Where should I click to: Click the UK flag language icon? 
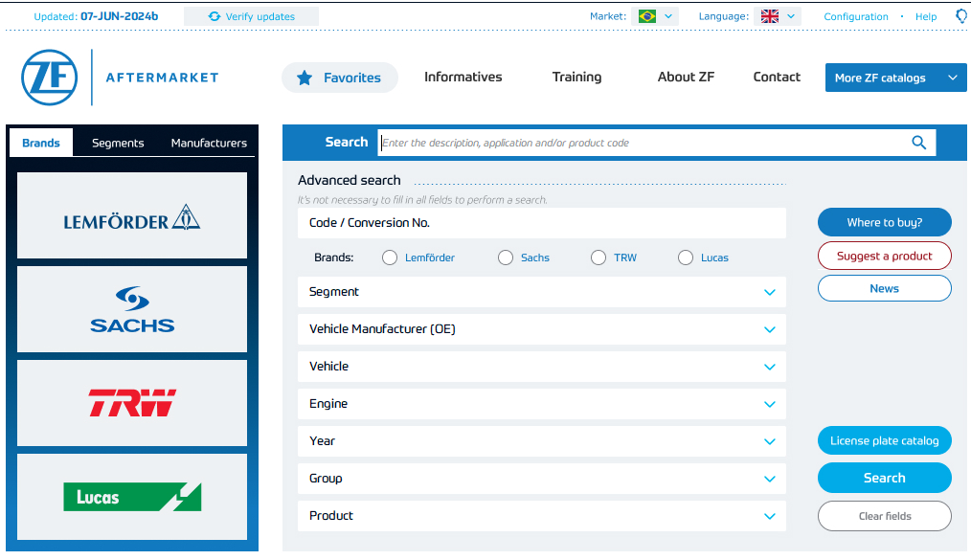(770, 16)
